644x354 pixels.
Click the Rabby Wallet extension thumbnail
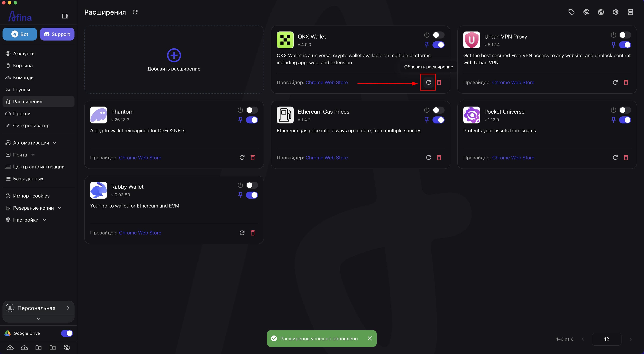[x=98, y=190]
